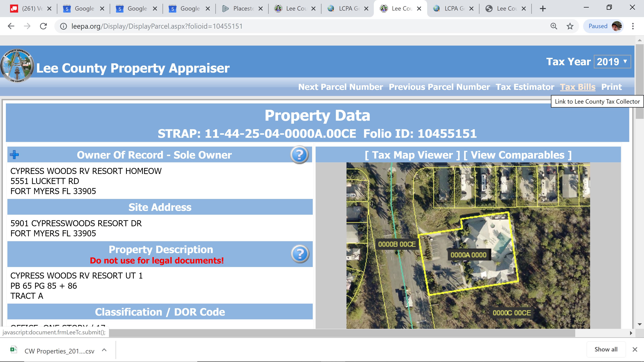This screenshot has height=362, width=644.
Task: Reload the current page
Action: point(43,26)
